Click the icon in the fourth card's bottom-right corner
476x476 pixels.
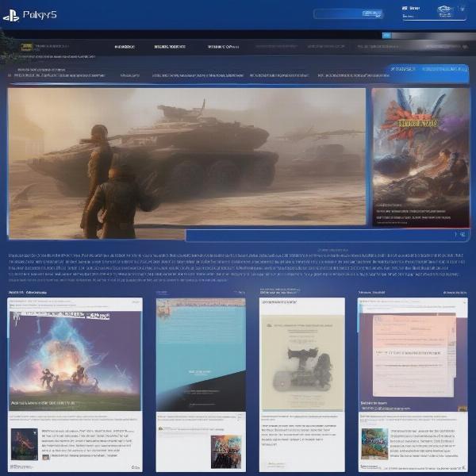click(463, 467)
